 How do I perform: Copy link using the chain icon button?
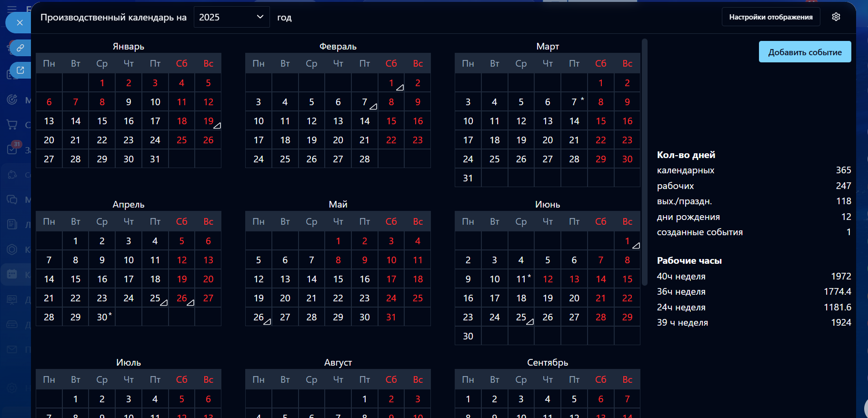pyautogui.click(x=20, y=48)
